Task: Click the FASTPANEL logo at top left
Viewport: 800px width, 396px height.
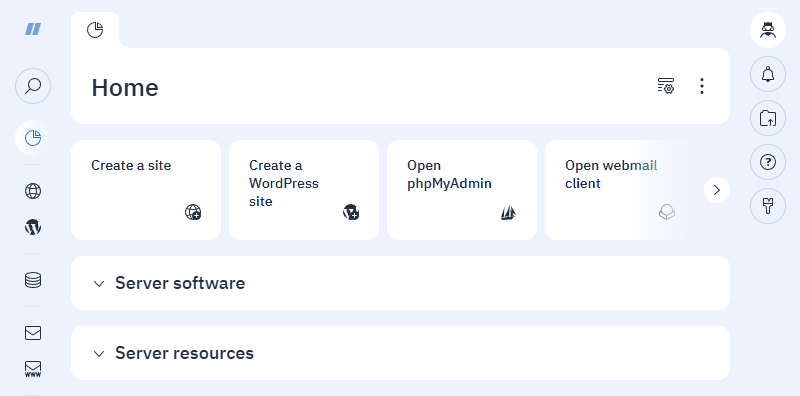Action: (x=33, y=29)
